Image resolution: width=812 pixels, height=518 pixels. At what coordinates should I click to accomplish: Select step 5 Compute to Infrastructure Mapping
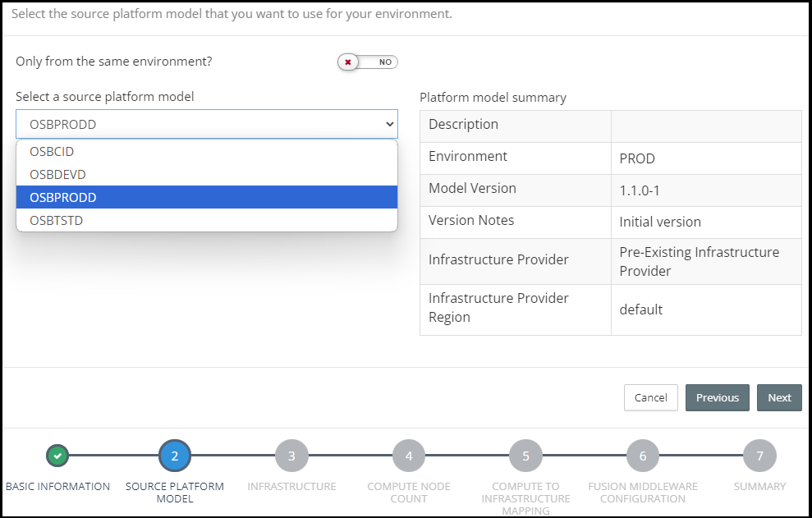coord(525,456)
